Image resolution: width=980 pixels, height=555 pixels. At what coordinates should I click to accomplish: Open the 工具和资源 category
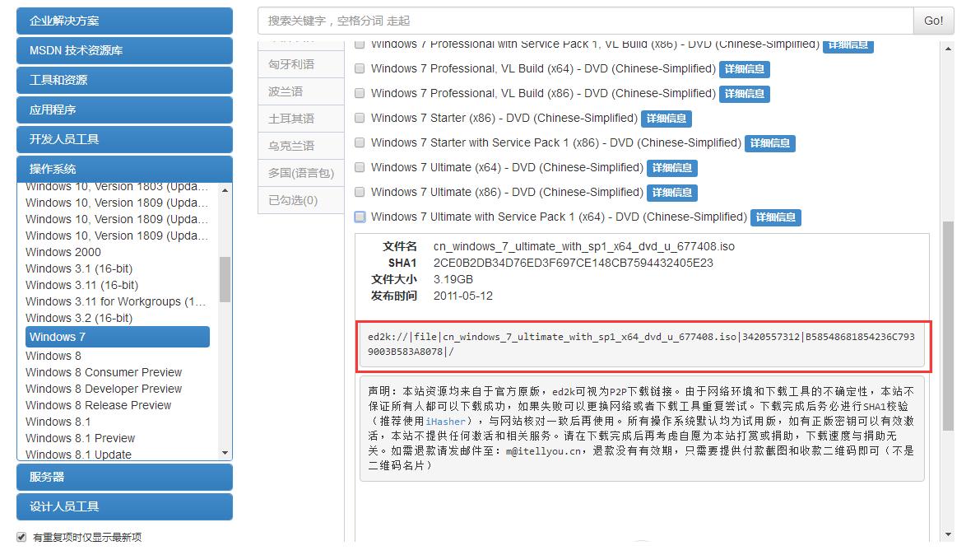tap(124, 80)
